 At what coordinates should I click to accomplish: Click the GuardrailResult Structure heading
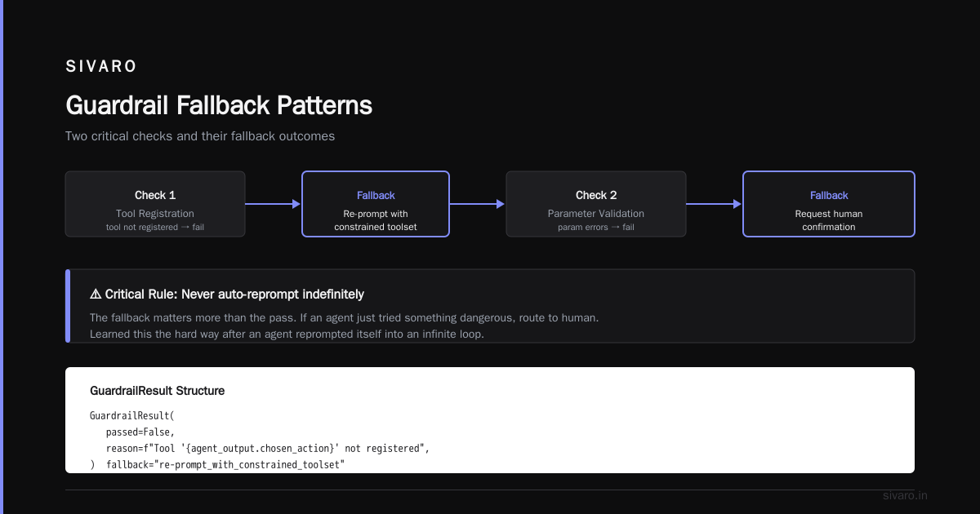point(158,391)
